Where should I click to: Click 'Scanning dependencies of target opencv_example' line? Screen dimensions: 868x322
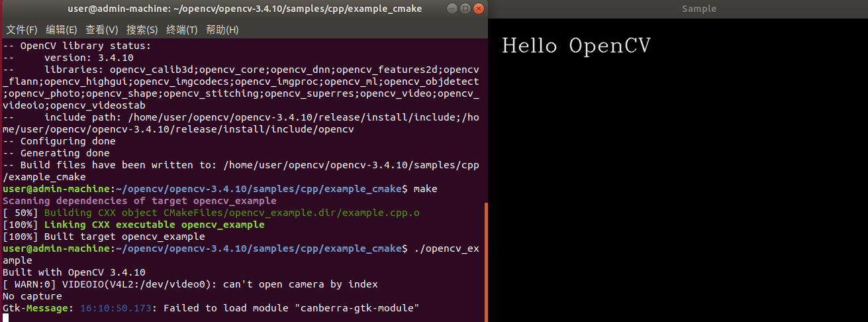coord(140,201)
